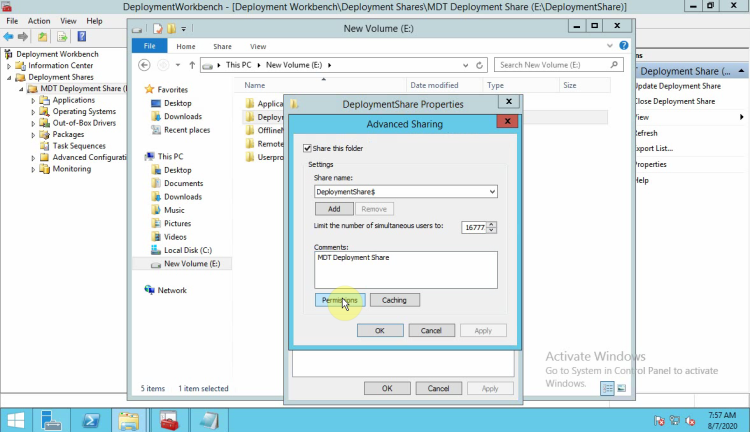Click the Windows Start button
The height and width of the screenshot is (432, 750).
click(17, 418)
